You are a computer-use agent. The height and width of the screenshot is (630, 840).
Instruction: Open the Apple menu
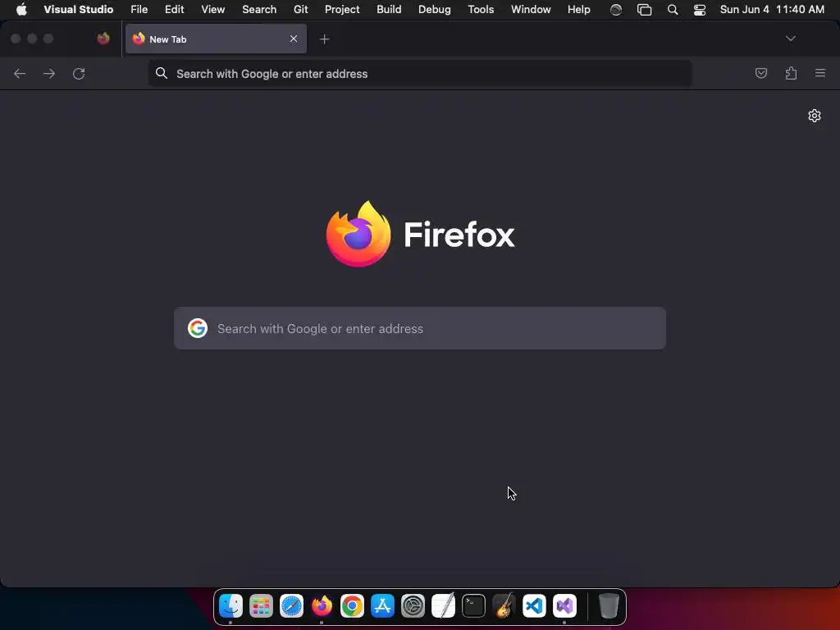click(x=21, y=10)
